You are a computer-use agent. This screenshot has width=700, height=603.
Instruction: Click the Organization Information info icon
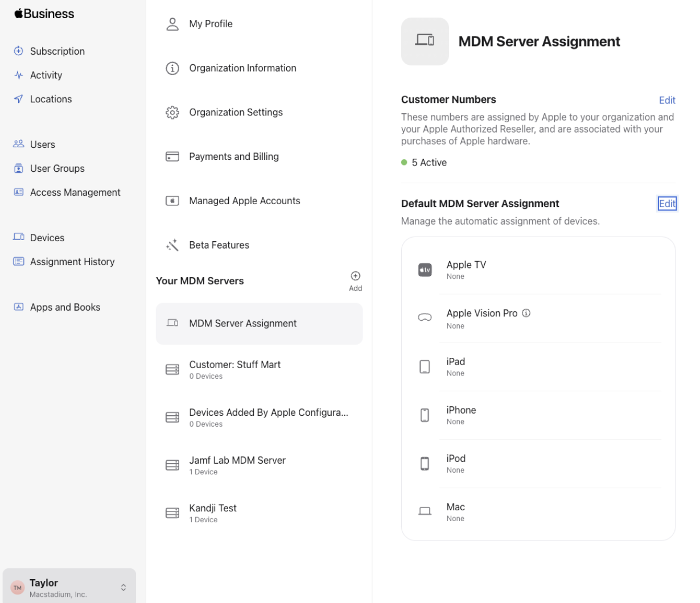172,68
